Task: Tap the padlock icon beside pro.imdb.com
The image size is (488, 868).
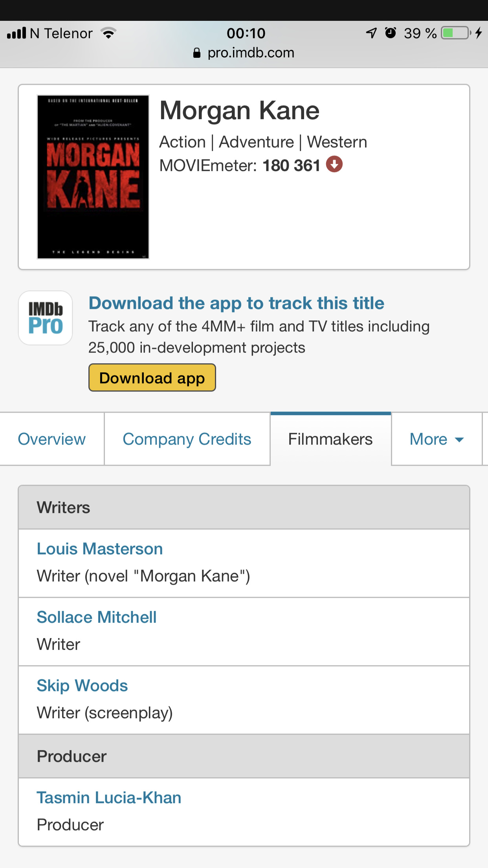Action: click(197, 53)
